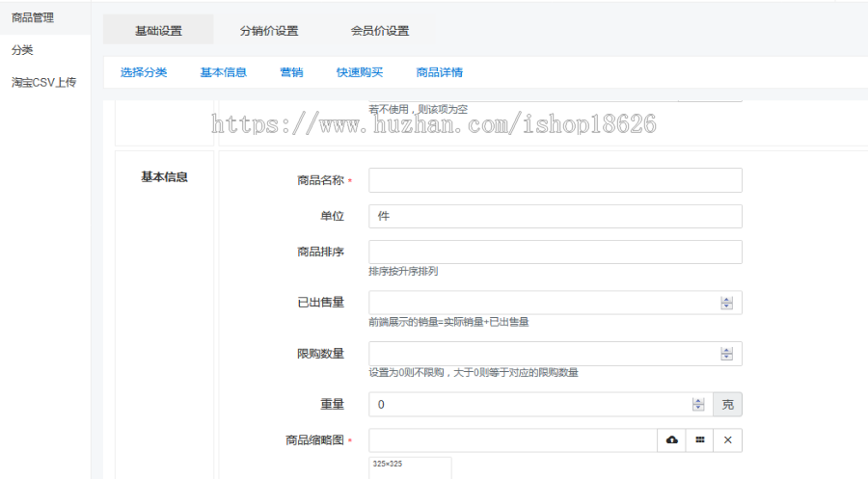Click the upload cloud icon for product thumbnail

[671, 440]
